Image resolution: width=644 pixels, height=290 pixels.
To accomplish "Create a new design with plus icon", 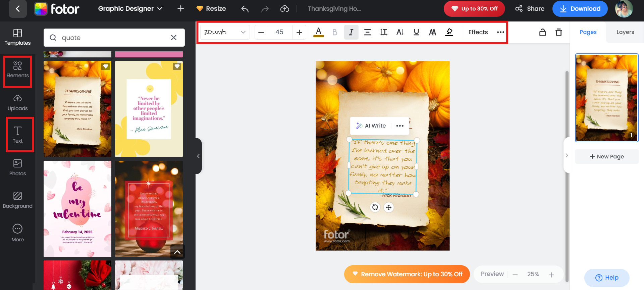I will [x=180, y=9].
